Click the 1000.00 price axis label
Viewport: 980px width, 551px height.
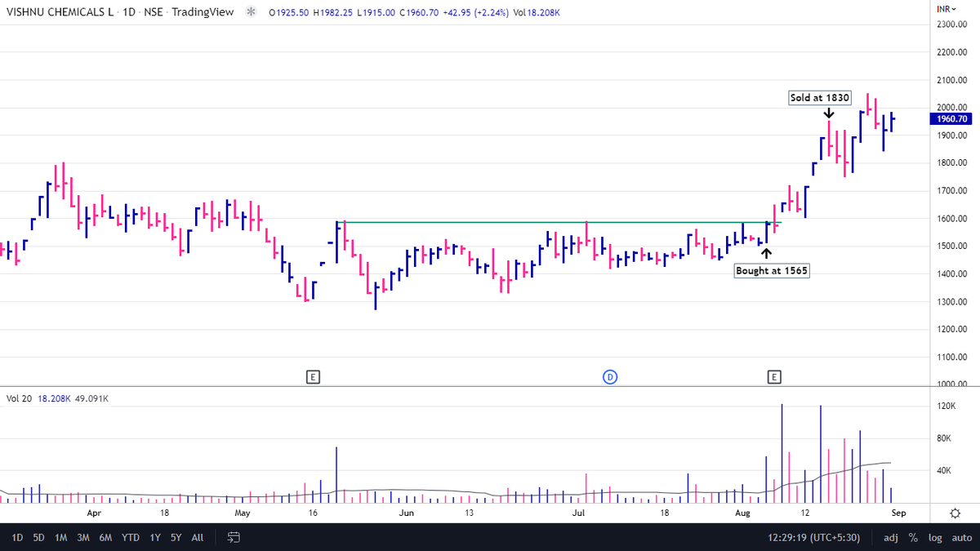952,384
